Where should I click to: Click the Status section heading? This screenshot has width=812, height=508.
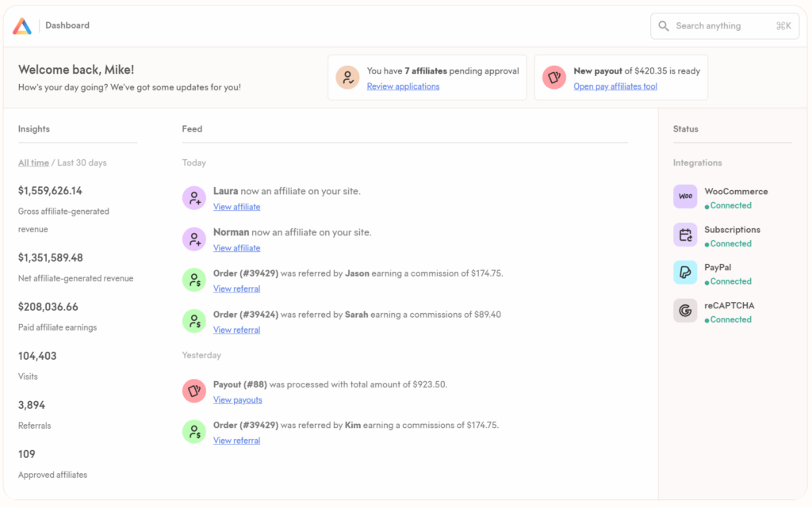(686, 129)
